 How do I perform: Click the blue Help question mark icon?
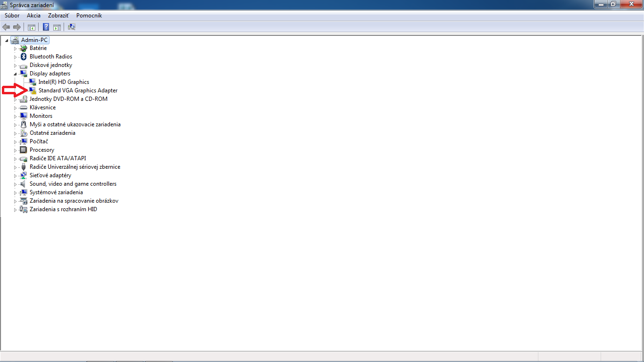click(x=46, y=27)
